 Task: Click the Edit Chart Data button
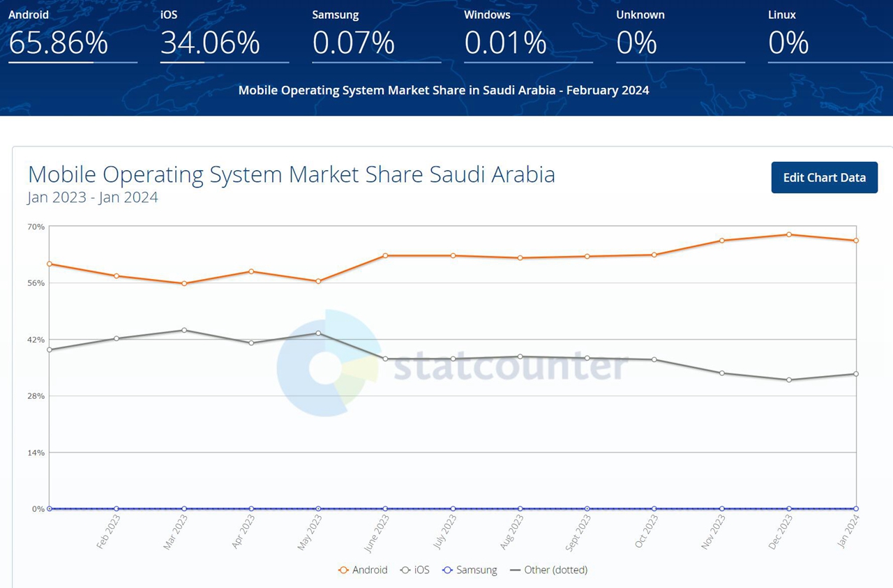(x=824, y=177)
